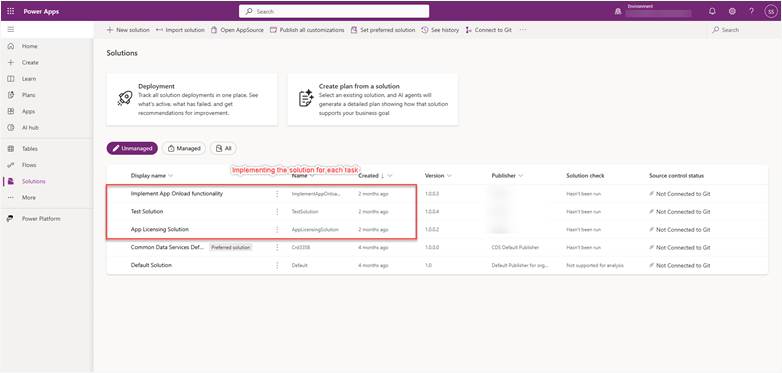Open more actions for Implement App Onload
The image size is (782, 373).
(277, 193)
